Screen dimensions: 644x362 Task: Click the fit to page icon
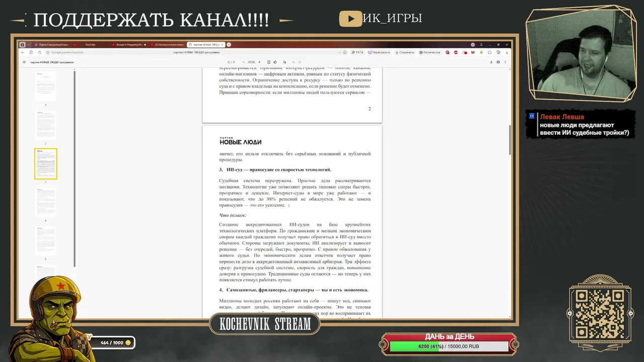[x=269, y=62]
